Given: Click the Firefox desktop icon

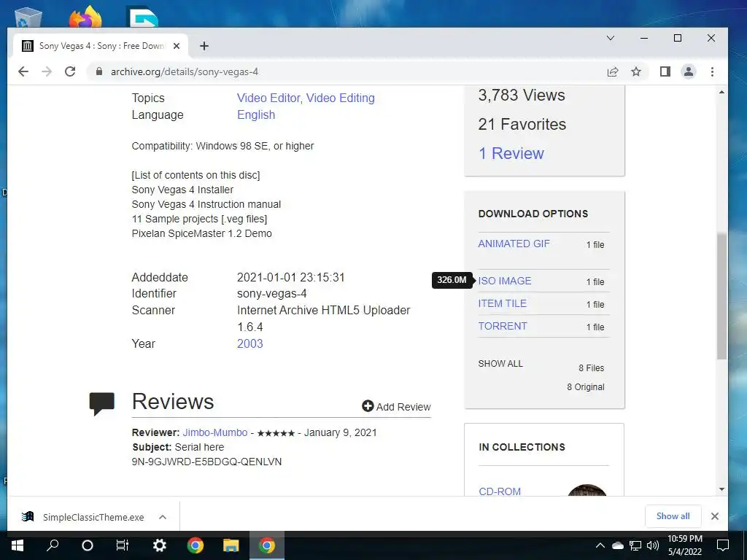Looking at the screenshot, I should coord(86,17).
